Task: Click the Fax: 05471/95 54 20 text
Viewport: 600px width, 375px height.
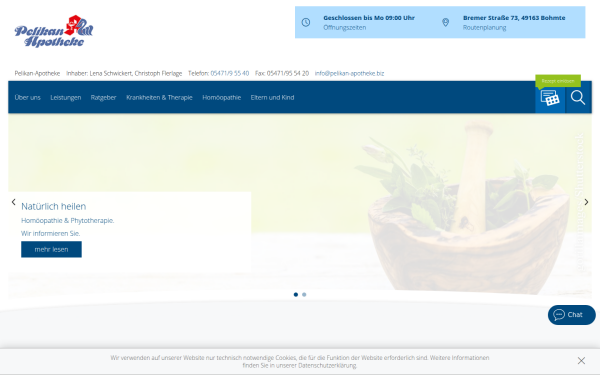Action: (282, 73)
